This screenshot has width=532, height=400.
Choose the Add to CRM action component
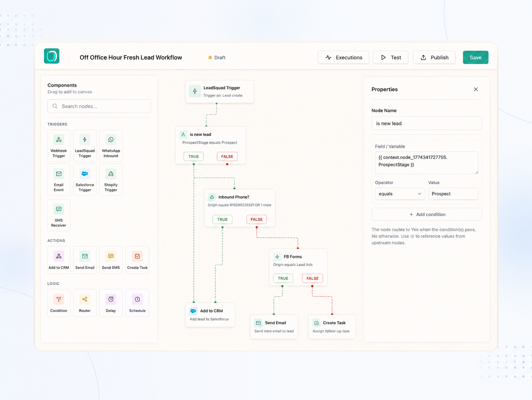(59, 260)
